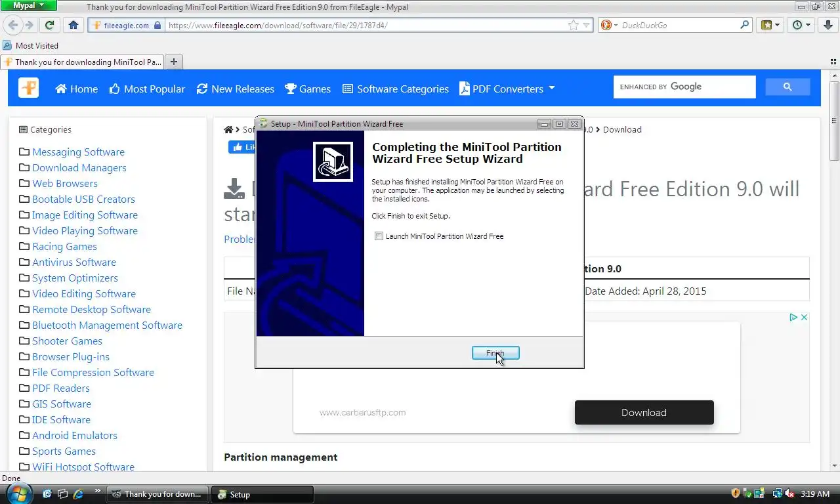Click the Setup dialog title bar icon
Viewport: 840px width, 504px height.
click(x=263, y=123)
